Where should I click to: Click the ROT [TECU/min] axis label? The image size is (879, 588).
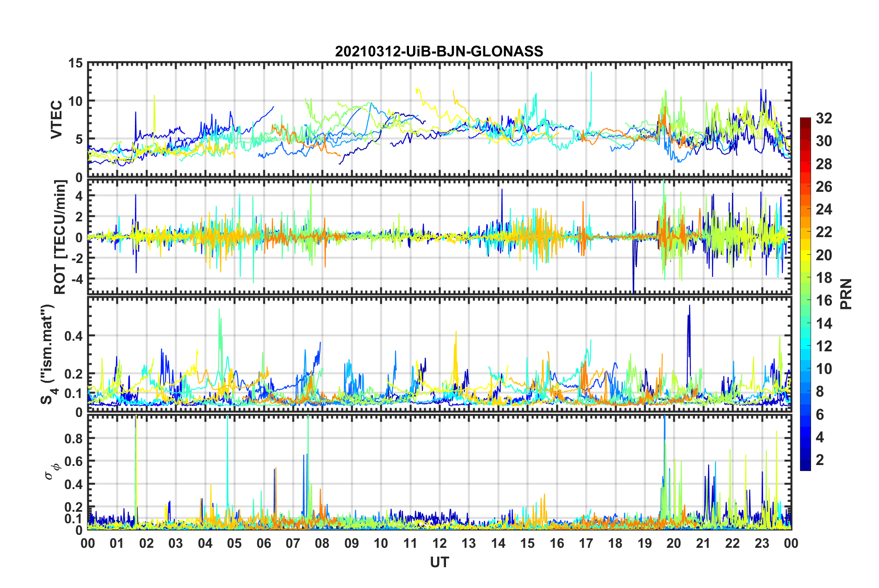click(60, 237)
